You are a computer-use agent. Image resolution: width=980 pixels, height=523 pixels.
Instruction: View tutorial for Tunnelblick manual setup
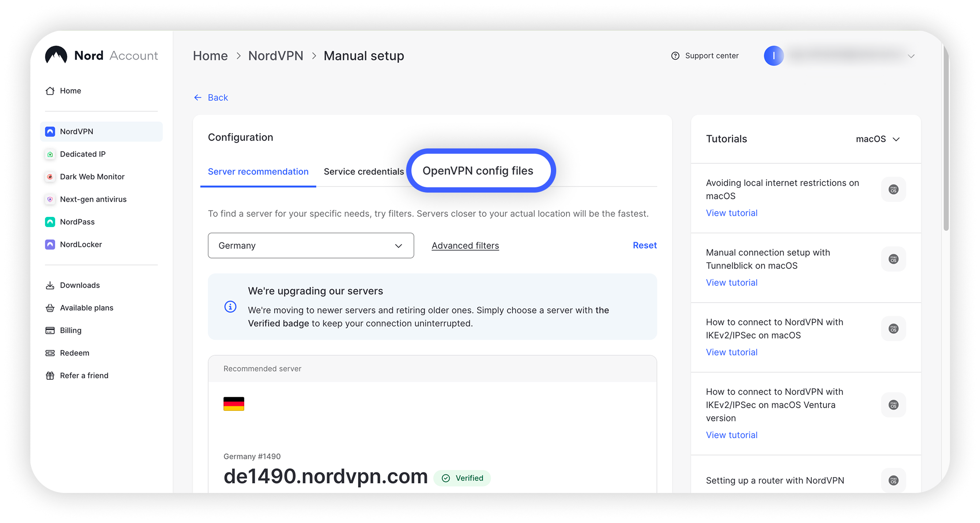click(731, 283)
